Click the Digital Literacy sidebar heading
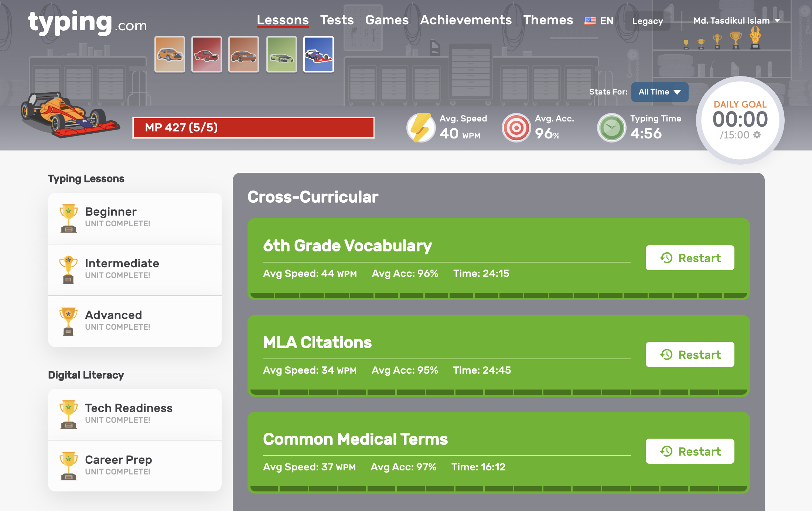Viewport: 812px width, 511px height. point(86,375)
